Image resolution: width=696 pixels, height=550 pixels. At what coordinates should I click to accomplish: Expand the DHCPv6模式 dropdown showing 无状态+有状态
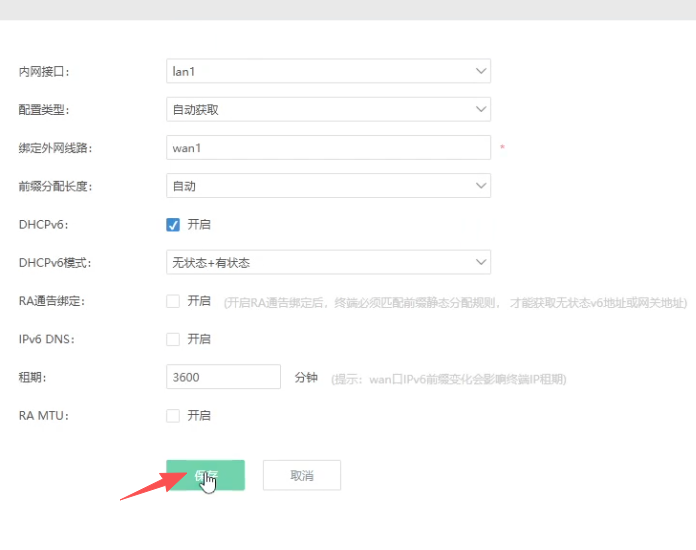[328, 262]
